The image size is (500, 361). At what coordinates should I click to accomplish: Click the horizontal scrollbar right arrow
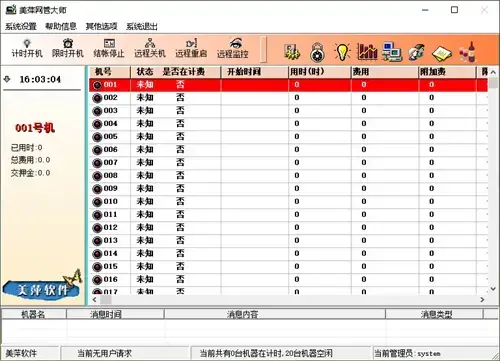click(x=482, y=300)
